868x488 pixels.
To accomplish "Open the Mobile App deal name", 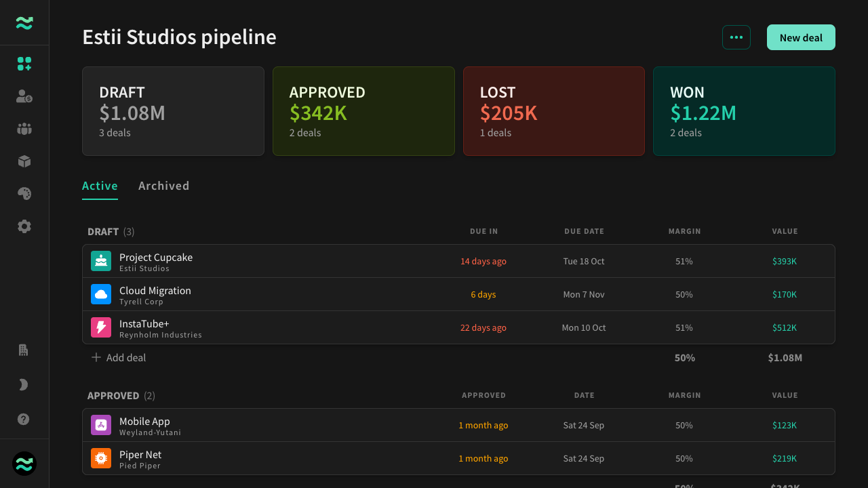I will coord(144,422).
